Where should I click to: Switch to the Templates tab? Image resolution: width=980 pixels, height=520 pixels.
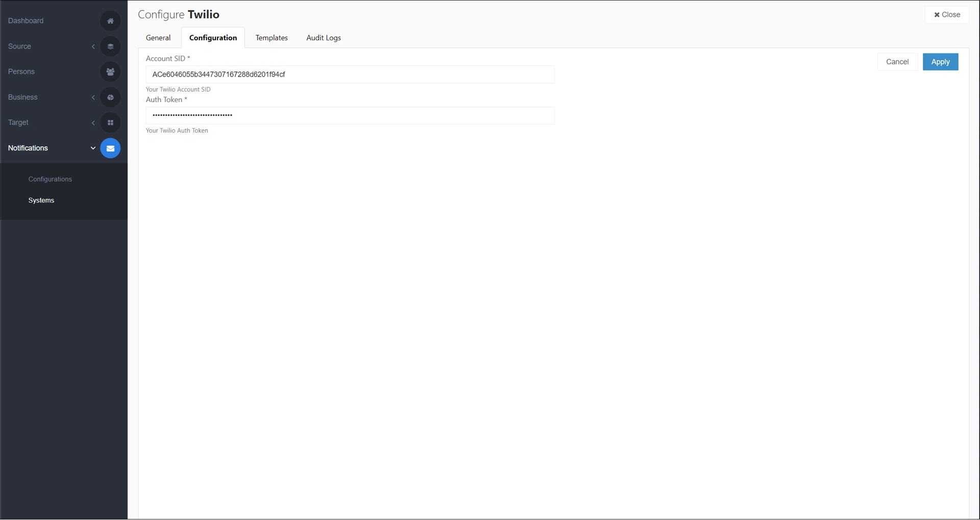(x=272, y=38)
